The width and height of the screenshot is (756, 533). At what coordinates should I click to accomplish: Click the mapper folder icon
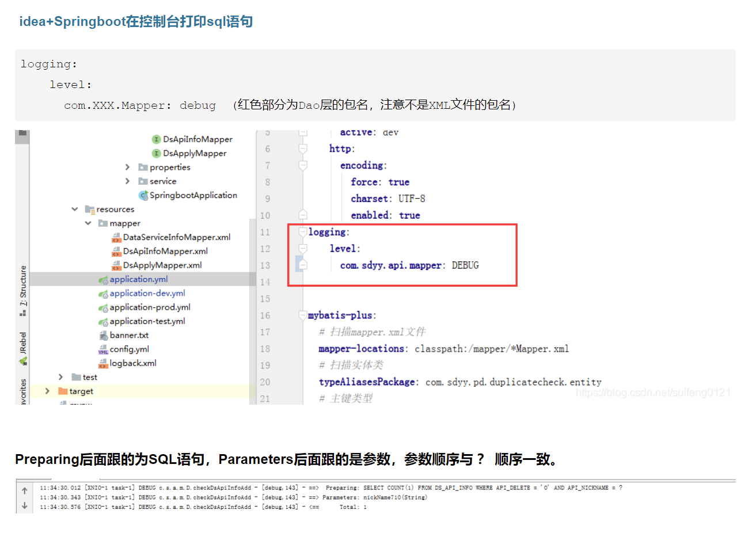click(x=103, y=223)
